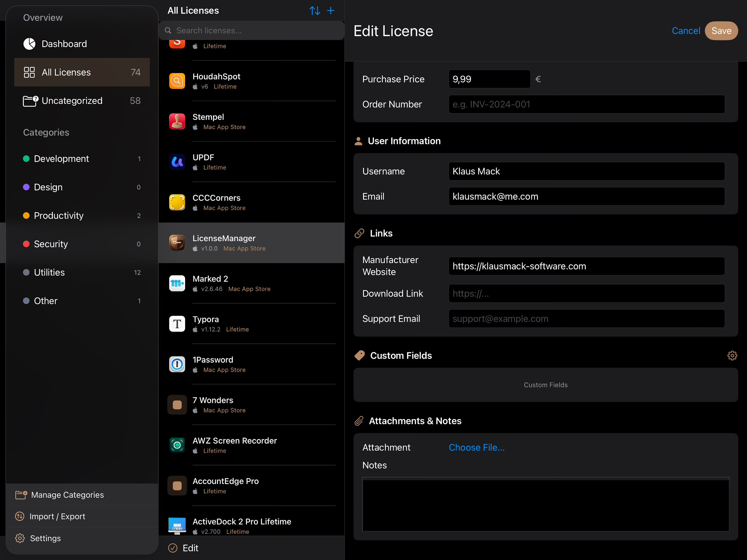Select the Typora license row title
747x560 pixels.
pos(206,319)
